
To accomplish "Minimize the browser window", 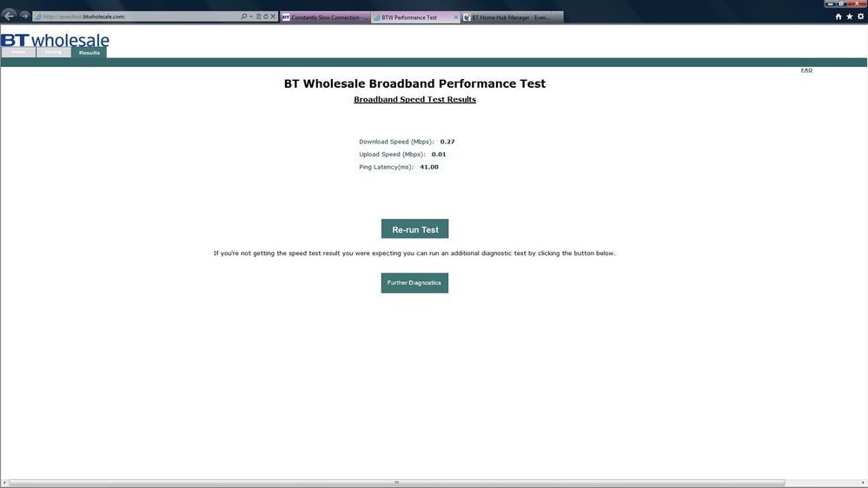I will (830, 3).
